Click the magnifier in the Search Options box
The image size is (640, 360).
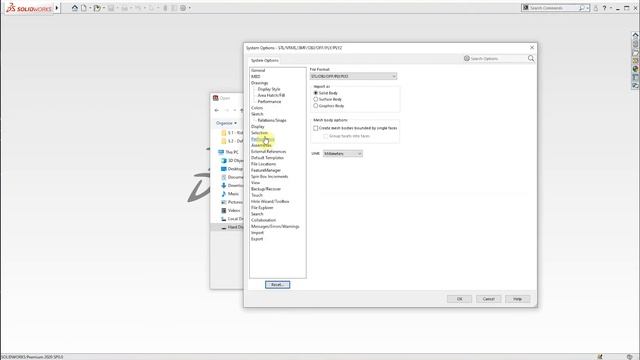pyautogui.click(x=531, y=59)
